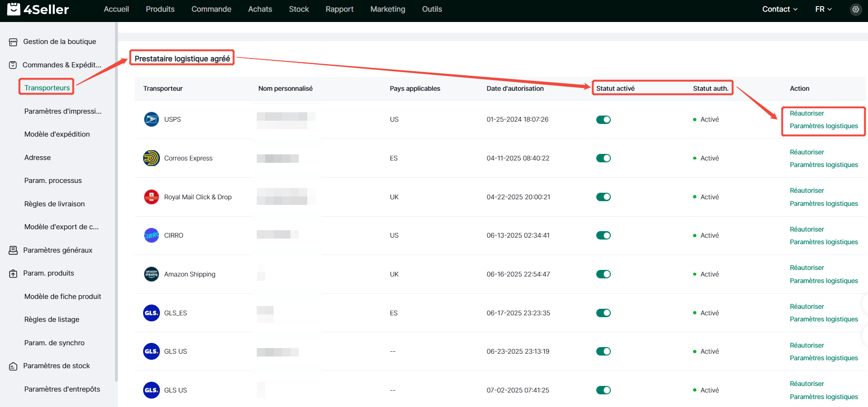Collapse the Commandes & Expédit... sidebar section
868x407 pixels.
coord(61,65)
